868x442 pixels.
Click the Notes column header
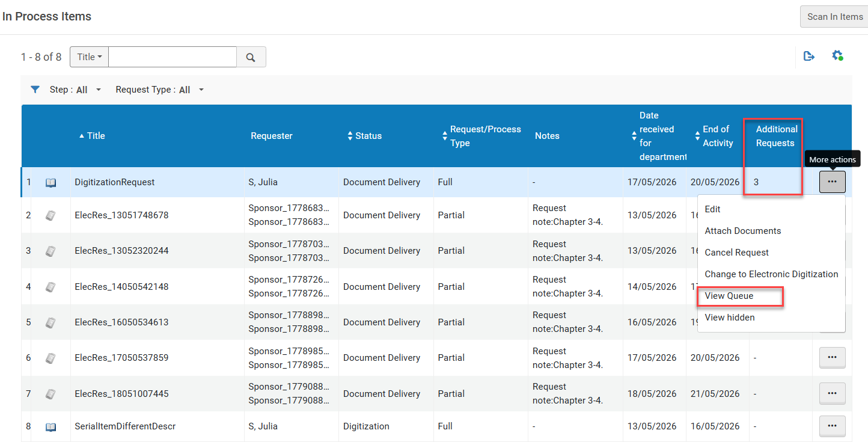click(547, 136)
